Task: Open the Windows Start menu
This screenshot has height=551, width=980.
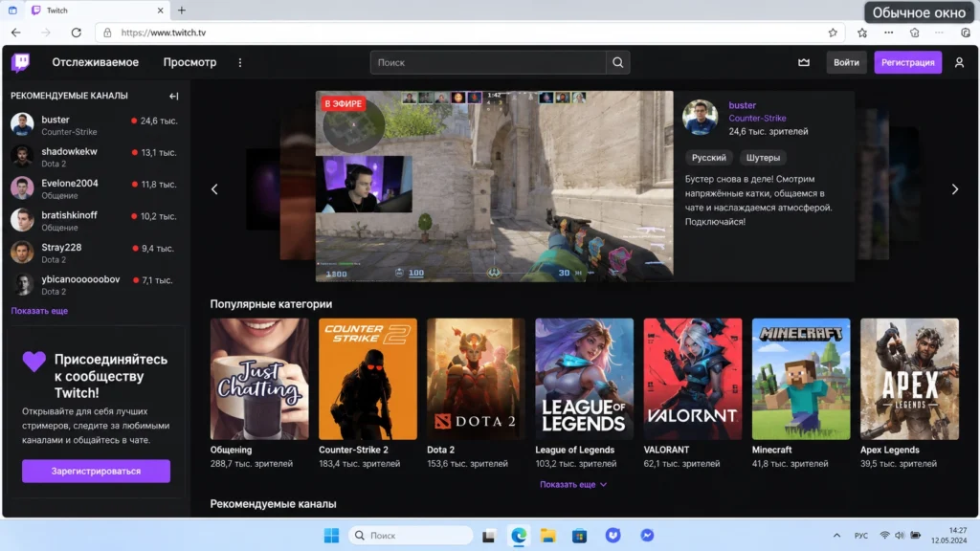Action: (x=331, y=536)
